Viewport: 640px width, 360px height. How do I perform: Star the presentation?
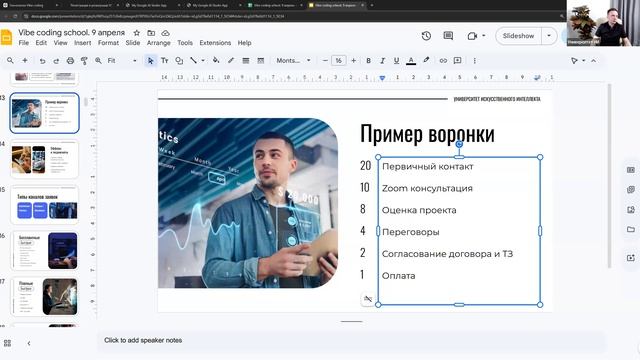coord(137,33)
